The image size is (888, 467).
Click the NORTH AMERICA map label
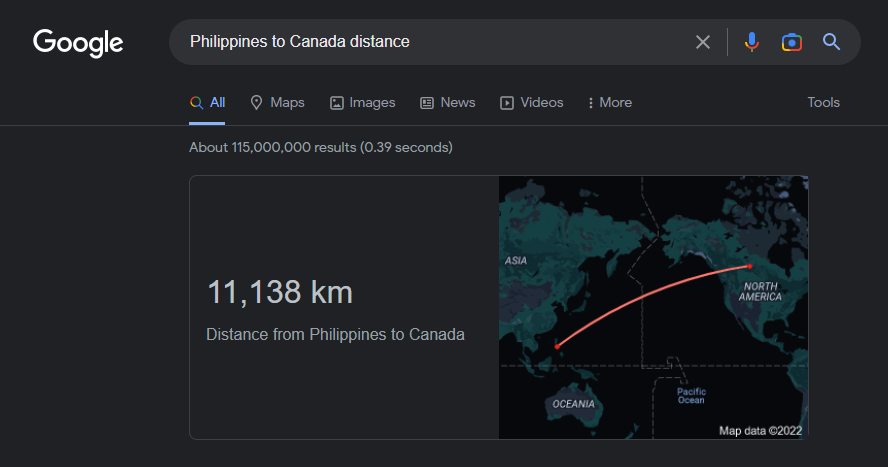tap(760, 292)
